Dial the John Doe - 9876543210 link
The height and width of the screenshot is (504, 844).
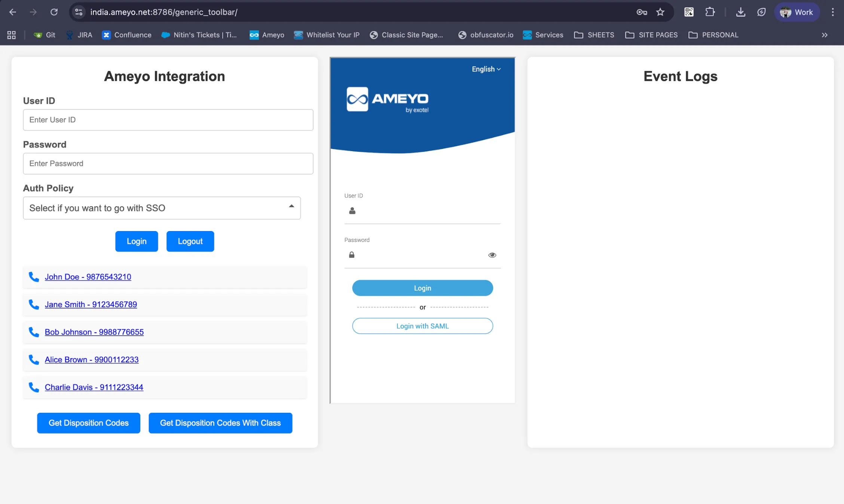click(88, 277)
